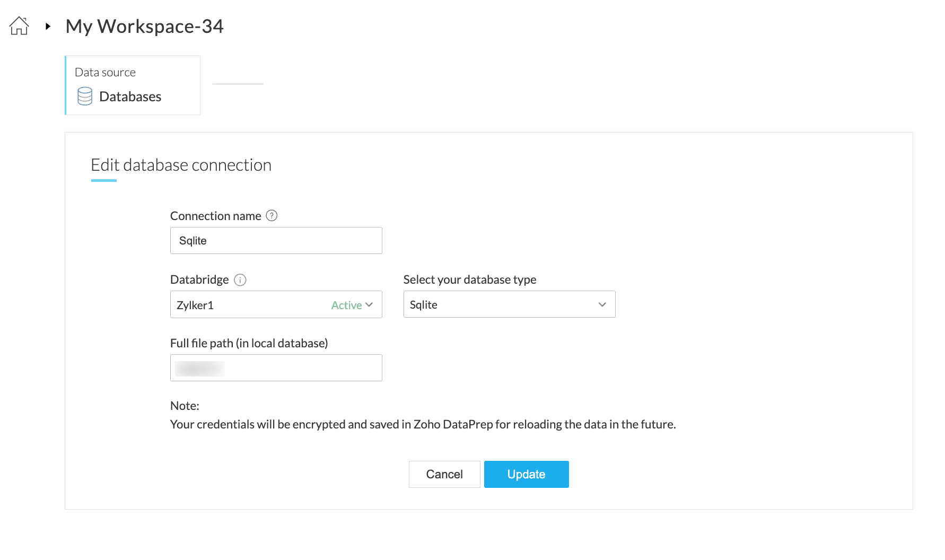The image size is (945, 560).
Task: Open My Workspace-34 breadcrumb title
Action: tap(144, 27)
